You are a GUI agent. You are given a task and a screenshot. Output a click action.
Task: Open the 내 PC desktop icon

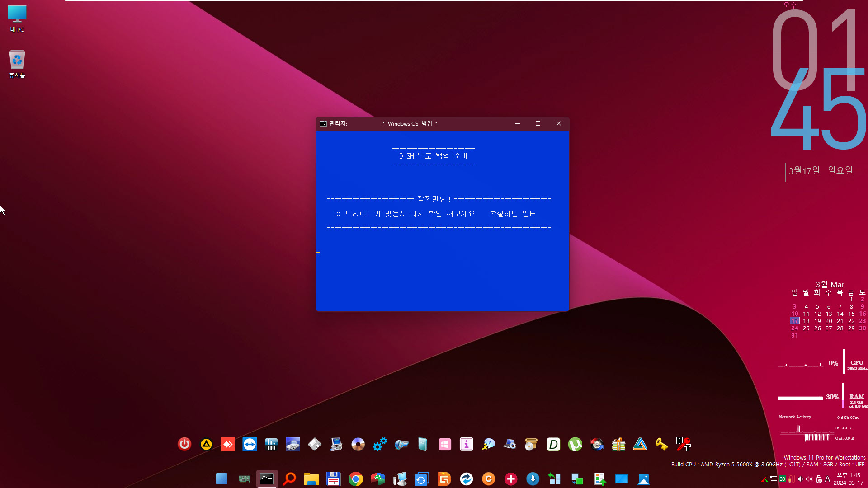click(17, 19)
